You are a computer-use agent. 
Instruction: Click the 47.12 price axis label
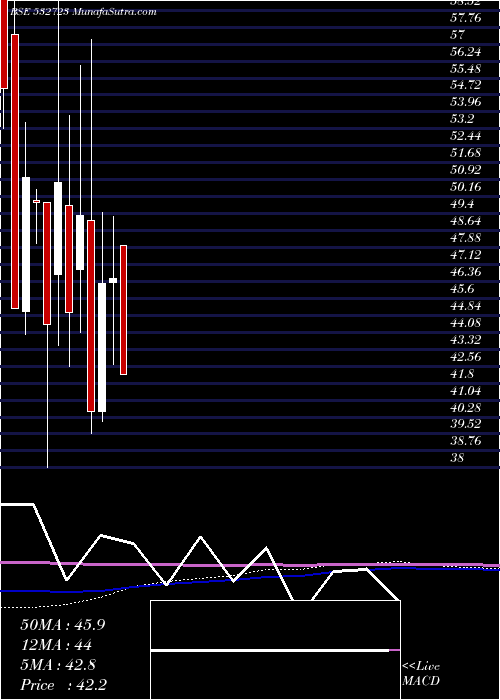[x=467, y=255]
